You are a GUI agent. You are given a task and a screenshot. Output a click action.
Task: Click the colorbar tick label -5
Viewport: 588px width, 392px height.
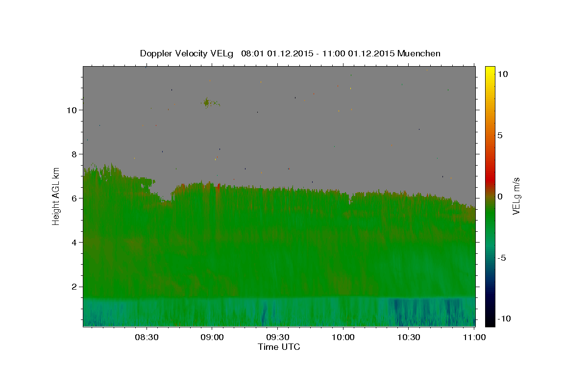click(502, 258)
